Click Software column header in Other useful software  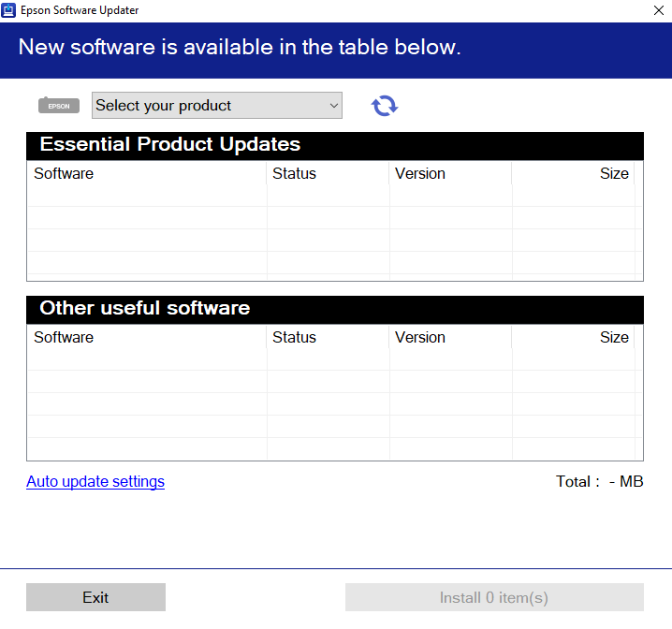pos(147,337)
